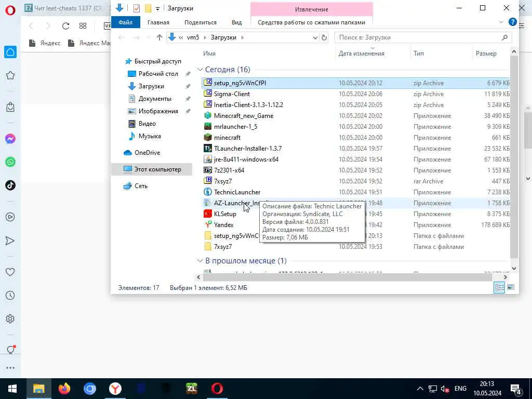
Task: Open the heart icon in Opera sidebar
Action: [10, 272]
